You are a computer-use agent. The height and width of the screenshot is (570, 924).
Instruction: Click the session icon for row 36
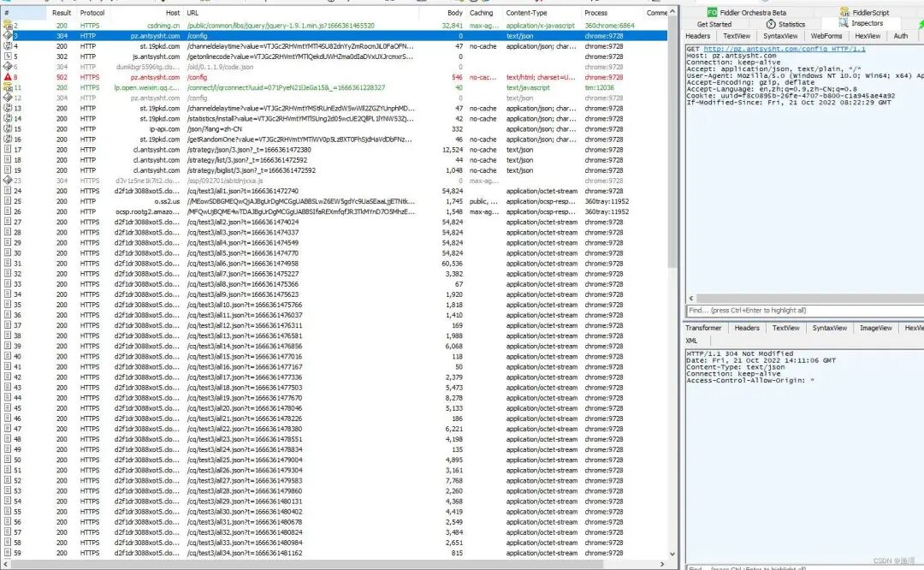coord(8,315)
